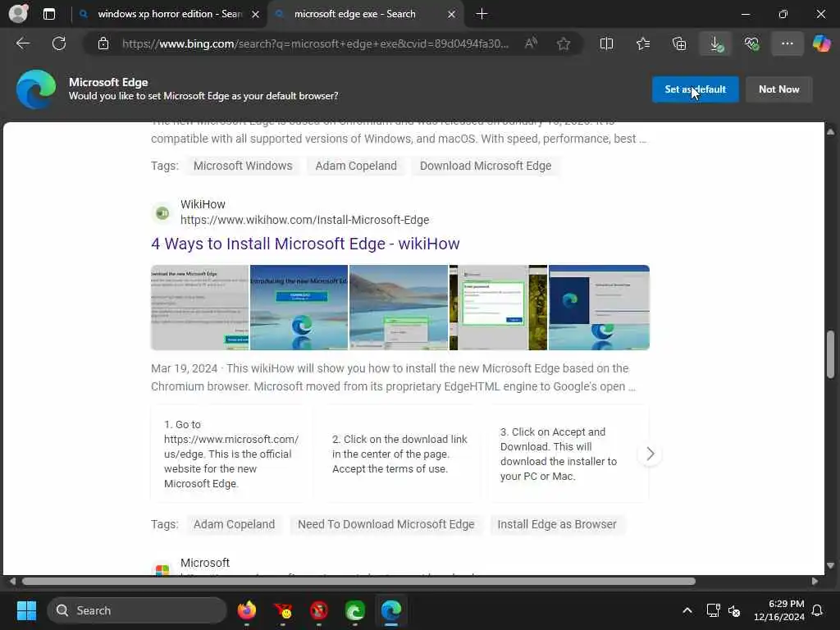Open 'Download Microsoft Edge' tag
Viewport: 840px width, 630px height.
pyautogui.click(x=486, y=166)
